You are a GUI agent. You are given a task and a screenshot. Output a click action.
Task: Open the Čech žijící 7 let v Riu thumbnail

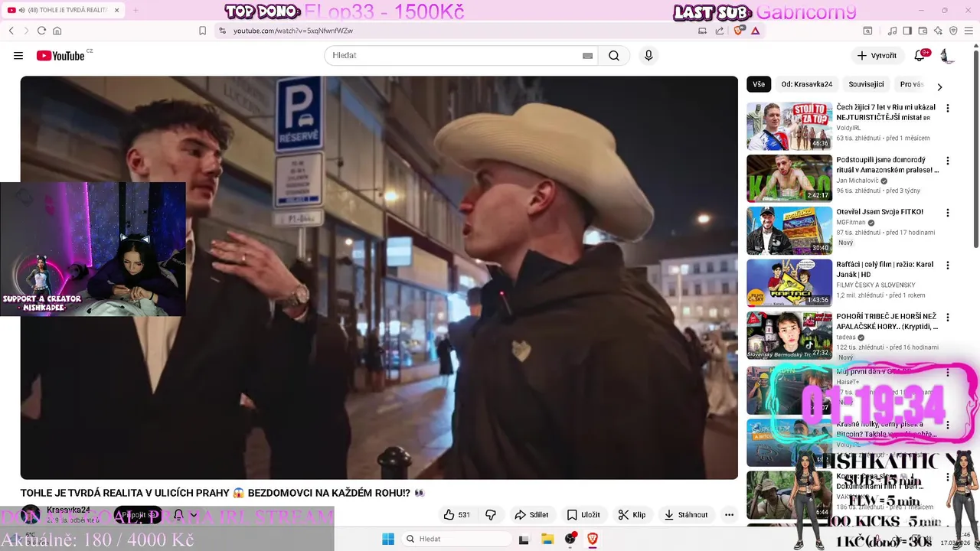[789, 126]
